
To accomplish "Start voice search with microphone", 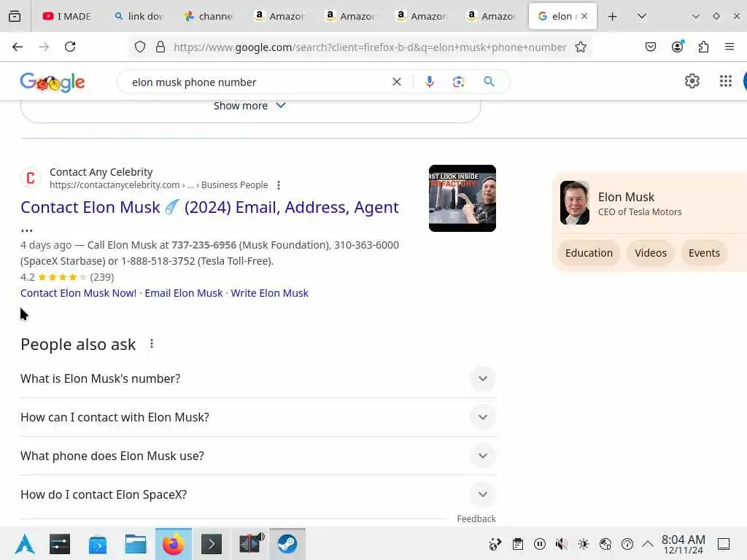I will click(429, 82).
